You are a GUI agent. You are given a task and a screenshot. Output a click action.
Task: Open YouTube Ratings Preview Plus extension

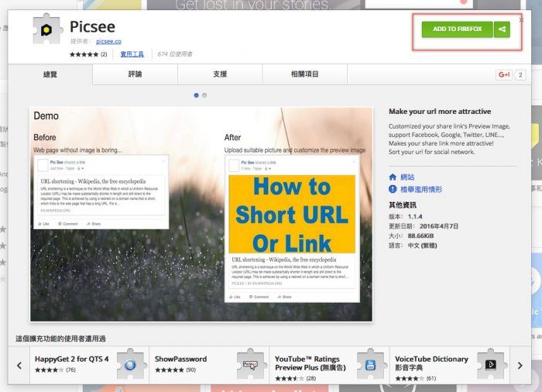[329, 365]
